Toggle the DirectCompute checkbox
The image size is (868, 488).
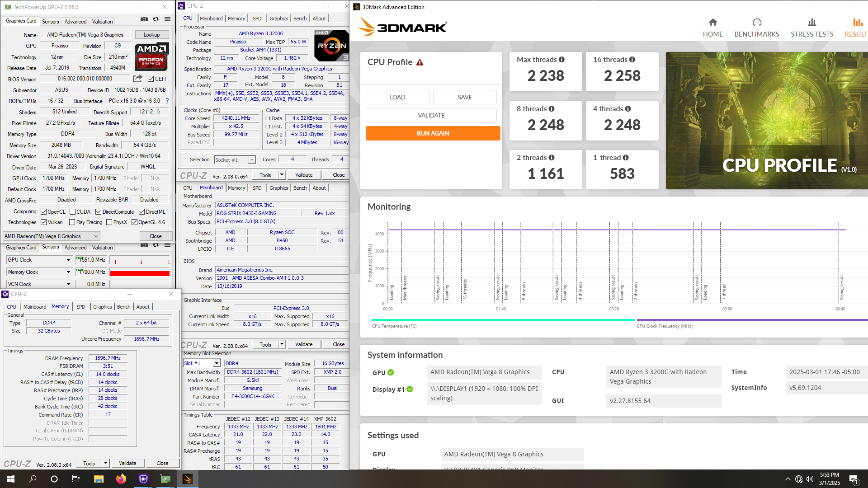pos(99,212)
